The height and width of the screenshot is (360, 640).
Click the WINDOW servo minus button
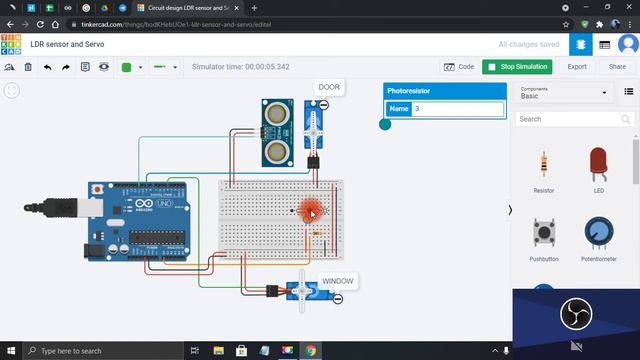pos(338,299)
